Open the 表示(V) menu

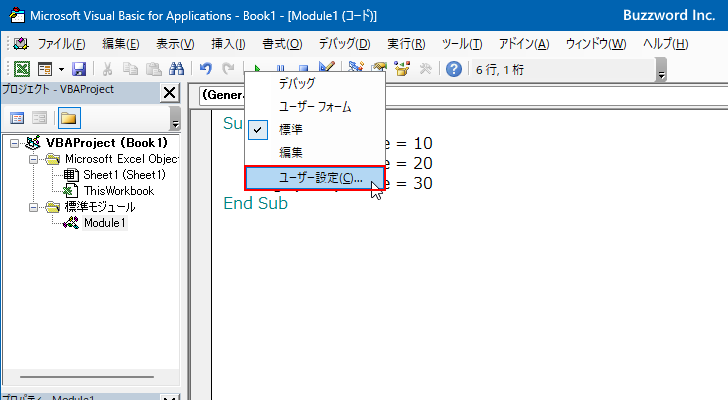point(175,44)
